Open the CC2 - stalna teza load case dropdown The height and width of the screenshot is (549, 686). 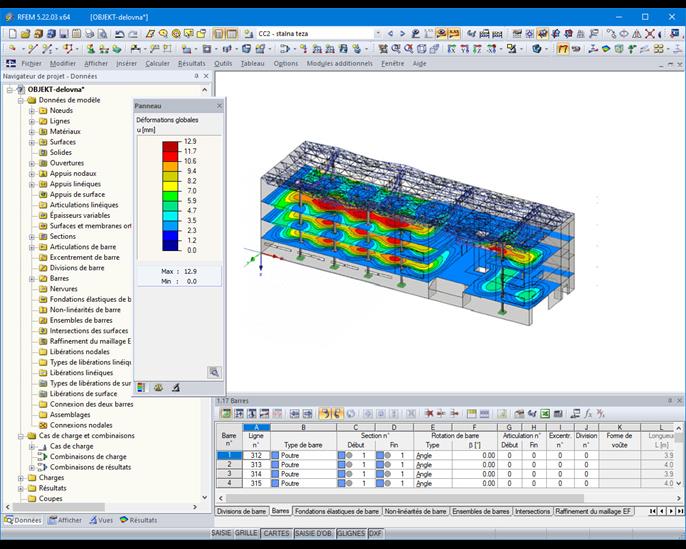click(378, 34)
